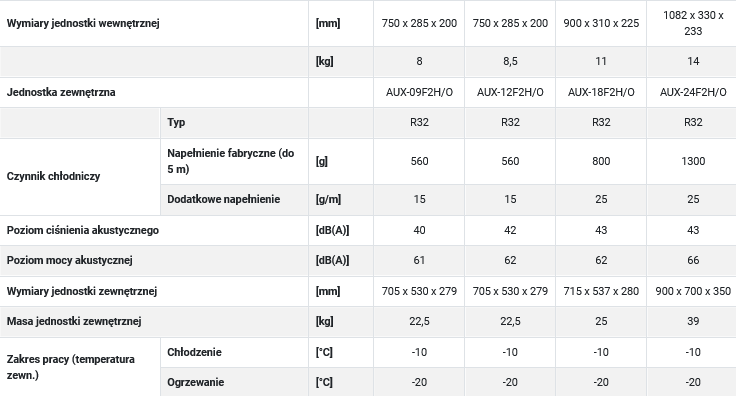This screenshot has height=396, width=736.
Task: Select the Poziom ciśnienia akustycznego label
Action: [x=83, y=230]
